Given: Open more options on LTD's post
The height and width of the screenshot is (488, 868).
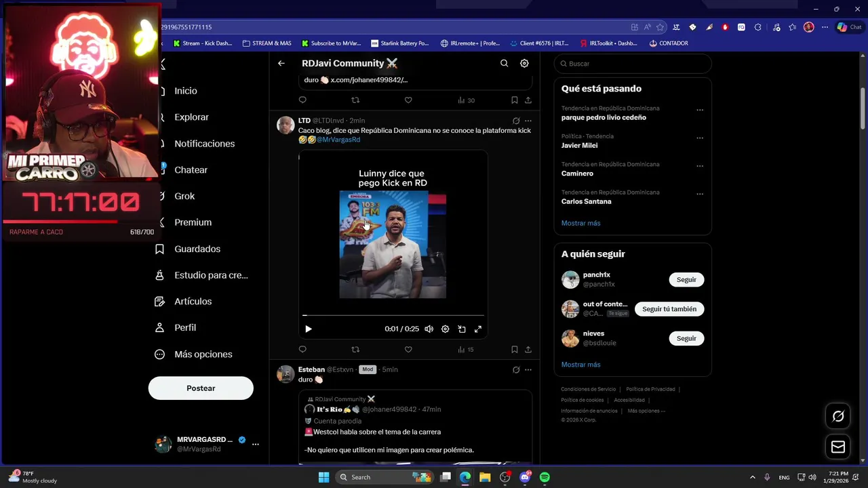Looking at the screenshot, I should pos(528,121).
